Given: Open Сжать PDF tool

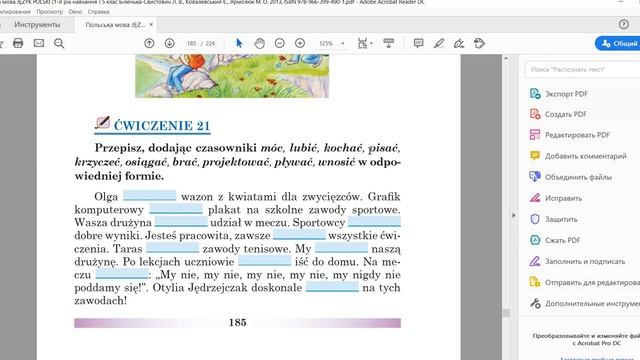Looking at the screenshot, I should (555, 240).
